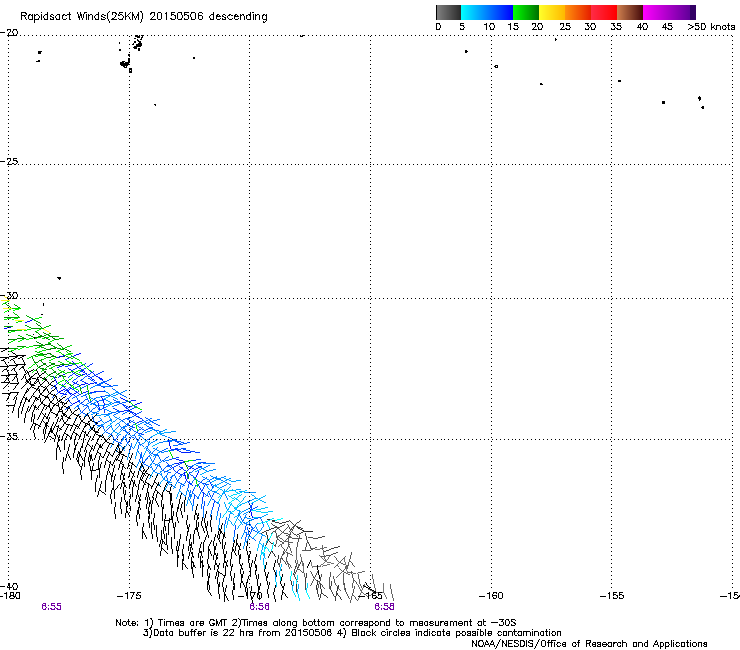Click the gray 0–5 knots legend swatch
This screenshot has width=740, height=650.
point(448,12)
